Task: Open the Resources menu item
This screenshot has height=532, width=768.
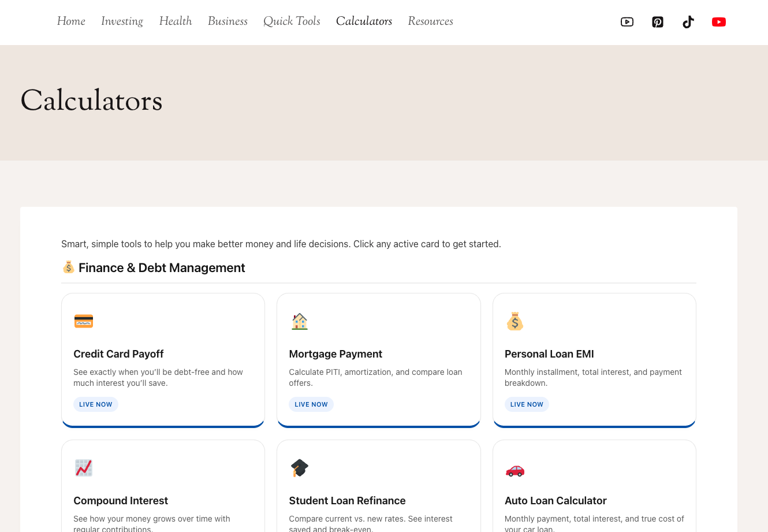Action: [430, 21]
